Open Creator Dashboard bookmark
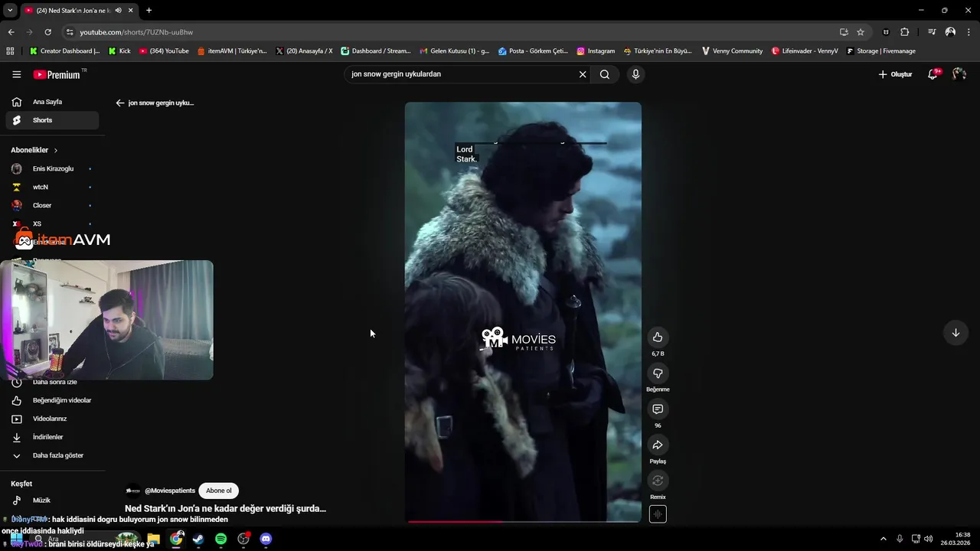The width and height of the screenshot is (980, 551). pyautogui.click(x=64, y=51)
